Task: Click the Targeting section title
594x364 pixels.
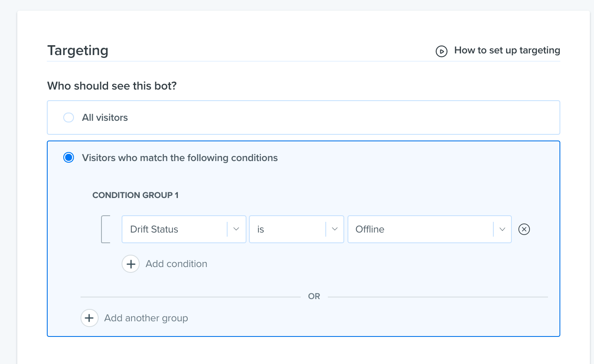Action: pyautogui.click(x=78, y=51)
